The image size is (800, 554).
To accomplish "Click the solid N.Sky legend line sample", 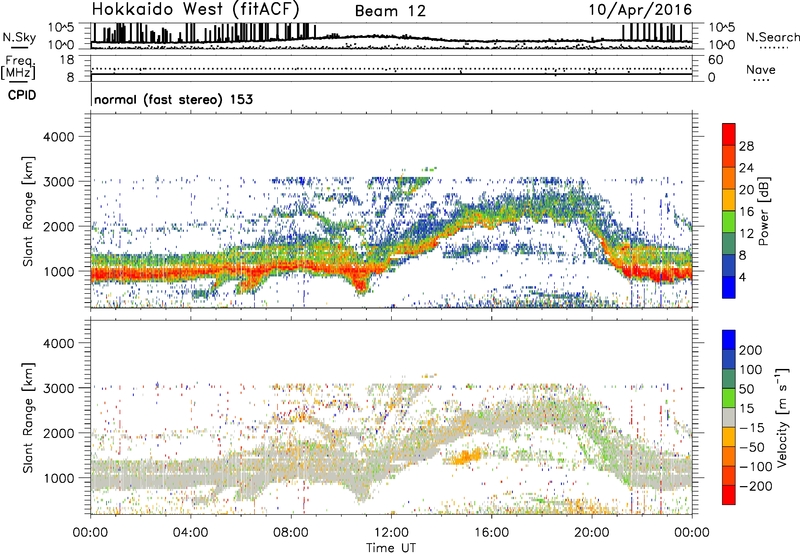I will [19, 47].
